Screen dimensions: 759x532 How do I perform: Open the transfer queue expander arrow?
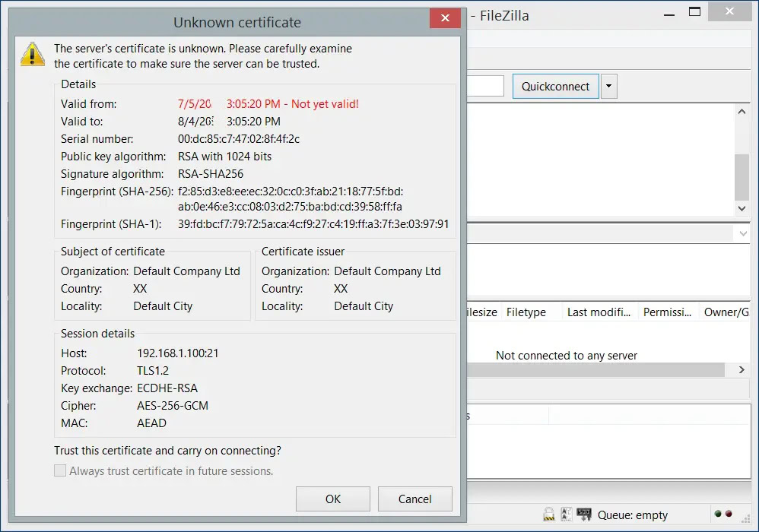click(x=742, y=370)
